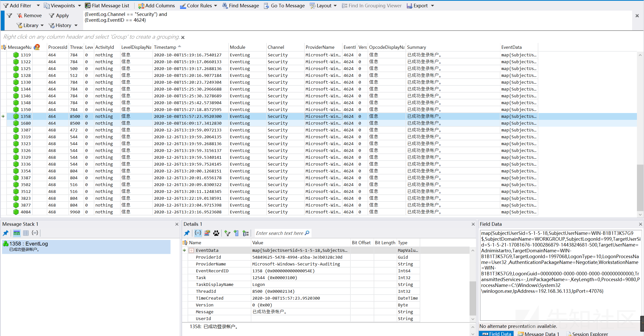Expand the EventData field in Details
Image resolution: width=644 pixels, height=336 pixels.
(x=191, y=250)
